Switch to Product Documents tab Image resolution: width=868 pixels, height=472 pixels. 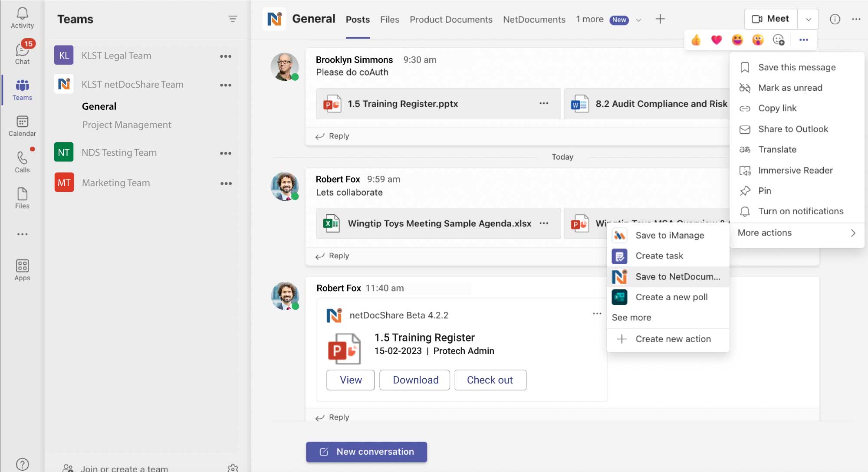point(451,20)
